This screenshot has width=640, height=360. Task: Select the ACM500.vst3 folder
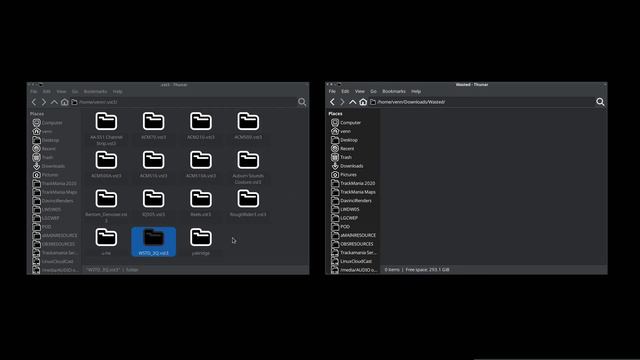point(248,126)
